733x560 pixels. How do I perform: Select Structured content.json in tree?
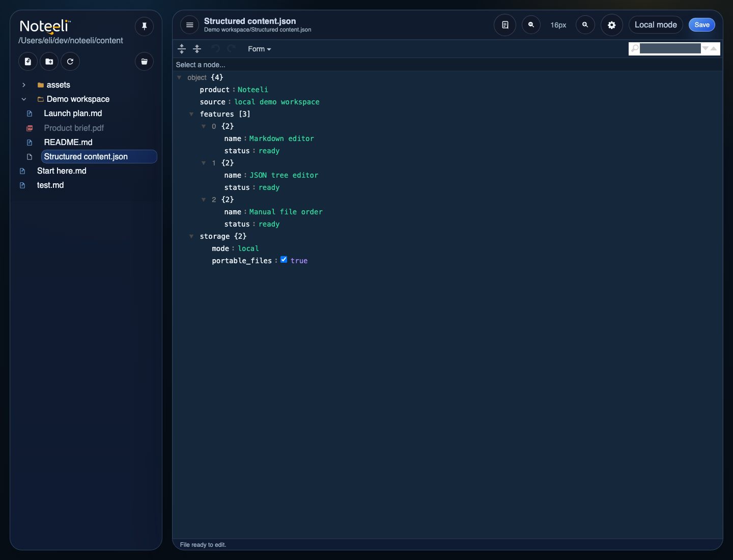[x=99, y=157]
